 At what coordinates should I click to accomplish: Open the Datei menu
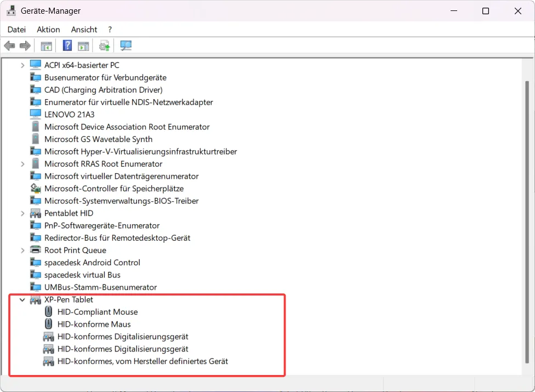[16, 30]
